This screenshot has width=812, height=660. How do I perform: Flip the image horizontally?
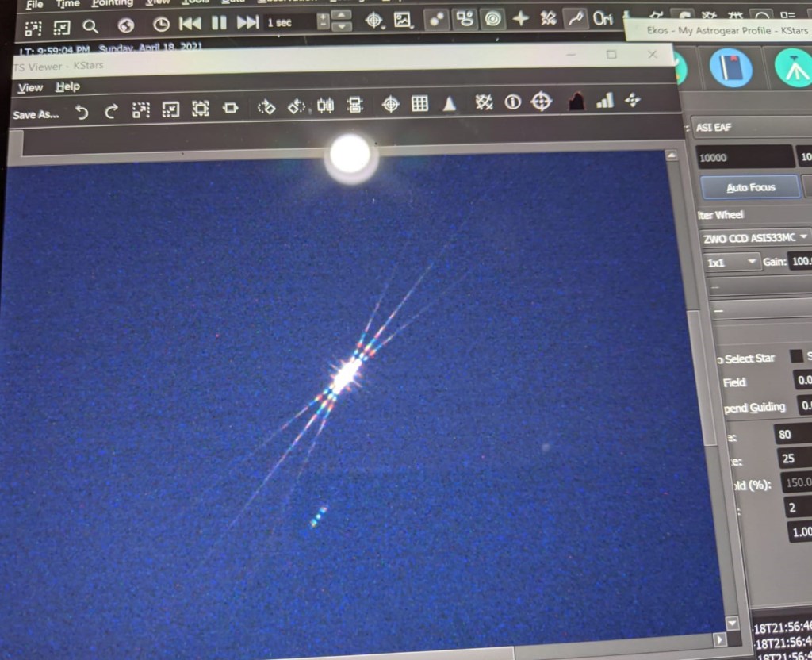325,106
